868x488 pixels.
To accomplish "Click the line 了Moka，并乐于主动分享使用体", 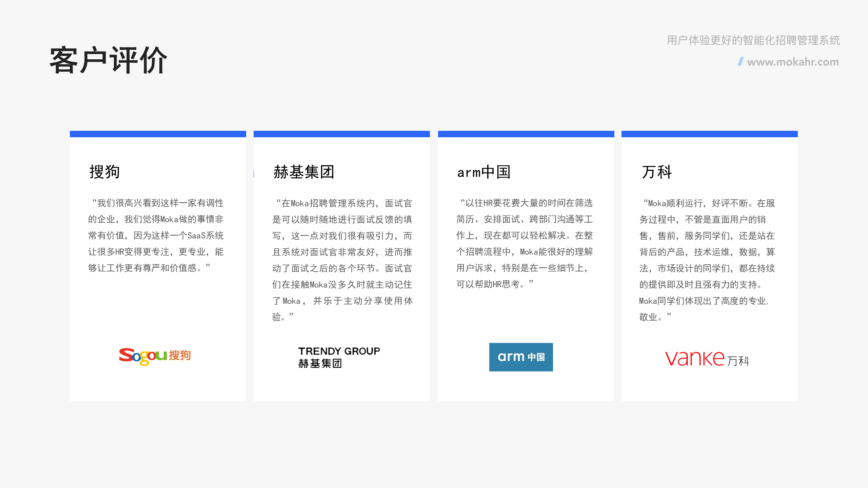I will tap(342, 301).
